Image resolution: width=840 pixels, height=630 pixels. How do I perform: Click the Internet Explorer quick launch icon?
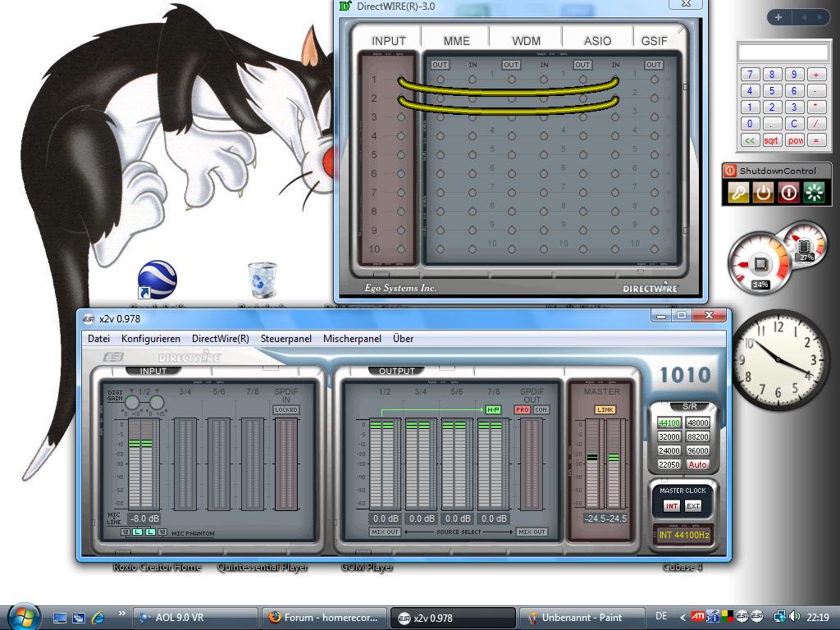point(98,618)
